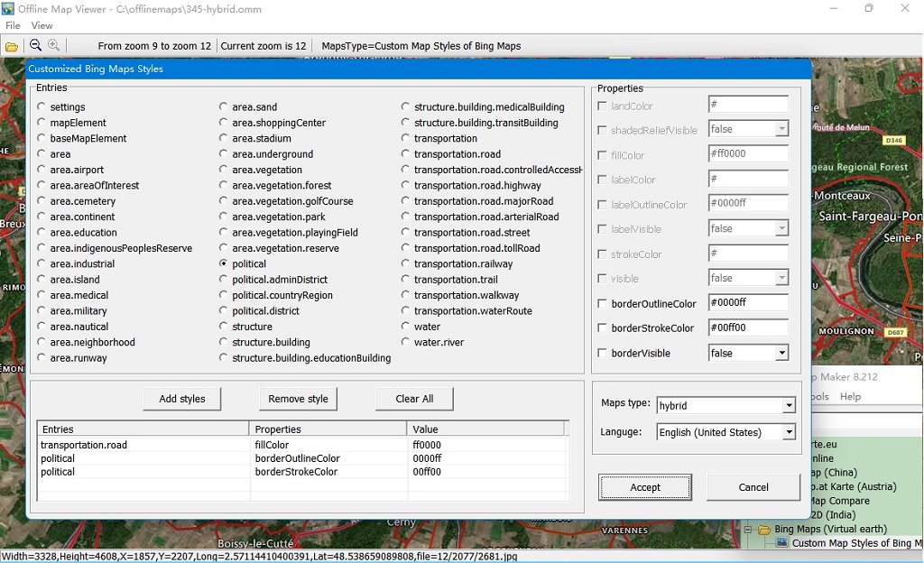924x563 pixels.
Task: Select Map Compare in background list
Action: [840, 501]
